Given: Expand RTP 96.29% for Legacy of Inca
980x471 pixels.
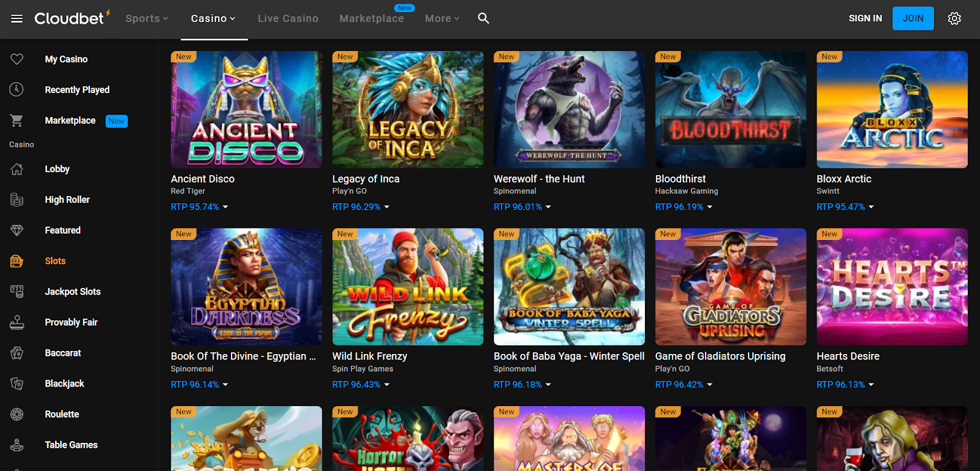Looking at the screenshot, I should pos(361,207).
